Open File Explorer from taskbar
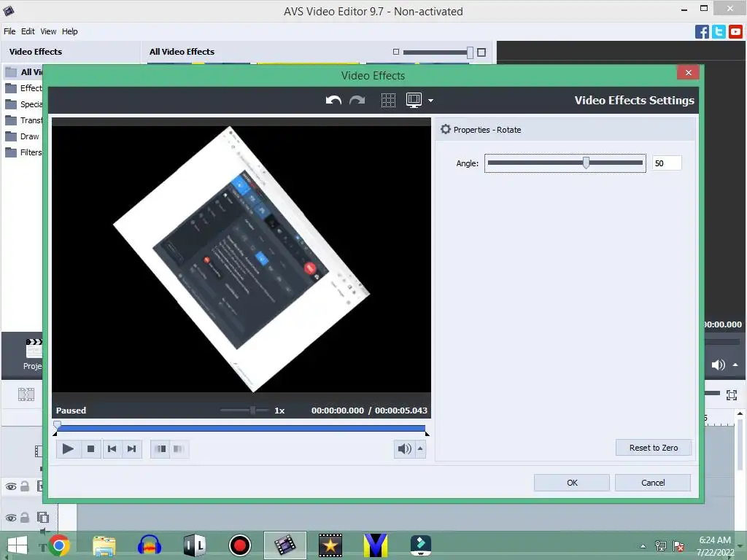747x560 pixels. tap(104, 545)
